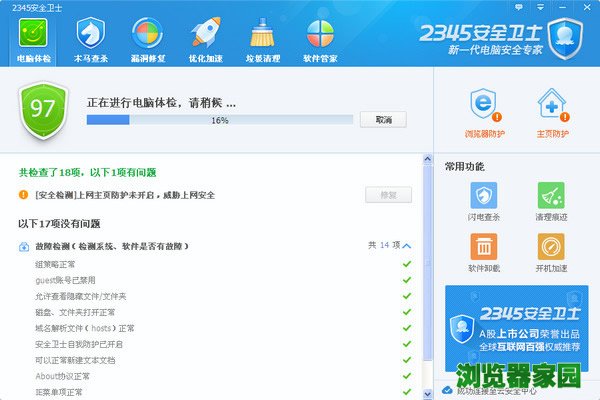Click the scan progress bar at 16%
The width and height of the screenshot is (600, 400).
[219, 120]
